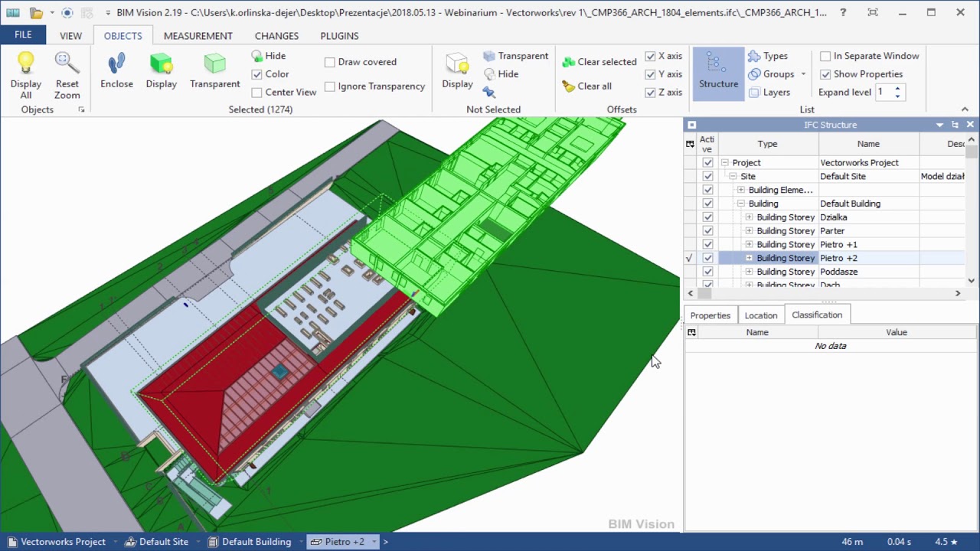This screenshot has height=551, width=980.
Task: Click Clear selected offsets
Action: point(599,62)
